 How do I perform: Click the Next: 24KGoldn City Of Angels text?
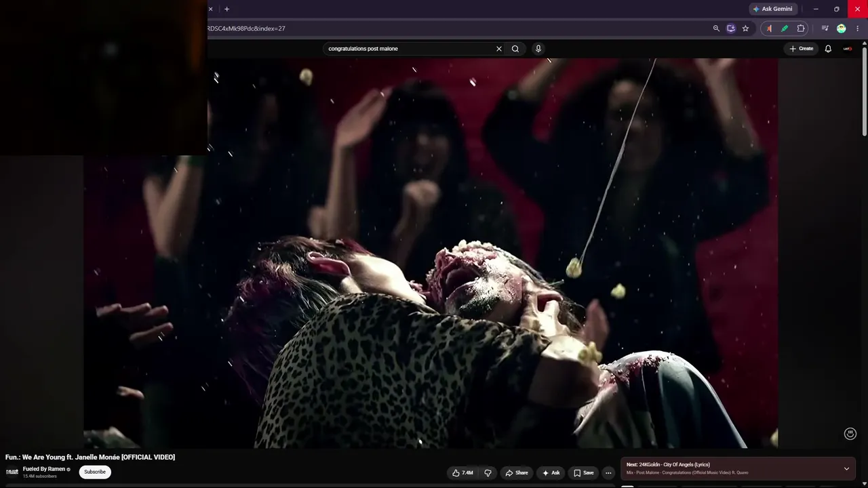(668, 465)
